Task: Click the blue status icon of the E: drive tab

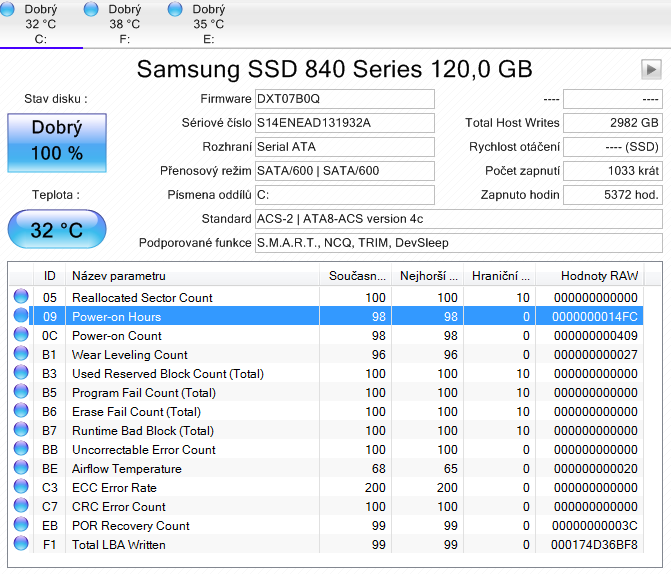Action: tap(175, 9)
